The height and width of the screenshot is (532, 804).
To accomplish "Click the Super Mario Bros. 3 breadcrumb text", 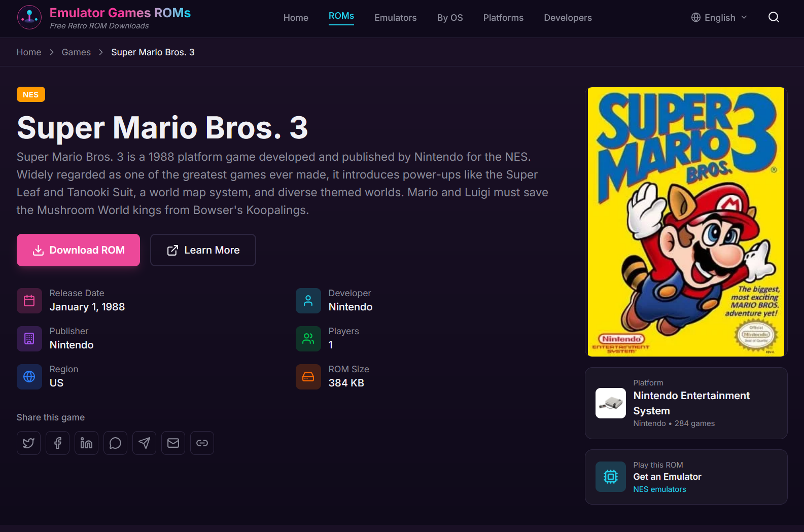I will pyautogui.click(x=153, y=52).
